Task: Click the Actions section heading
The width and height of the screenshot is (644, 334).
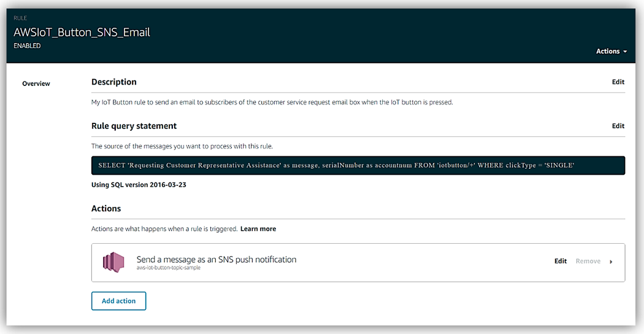Action: (x=106, y=209)
